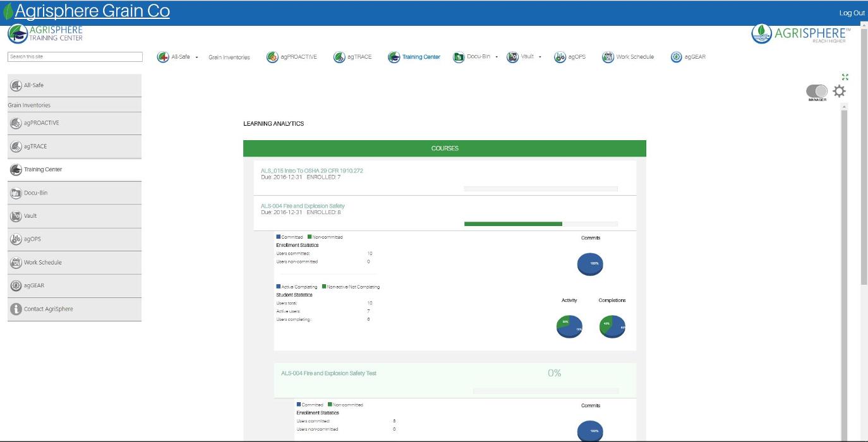Click the Docu-Bin icon in top navigation
The width and height of the screenshot is (868, 442).
pyautogui.click(x=459, y=57)
